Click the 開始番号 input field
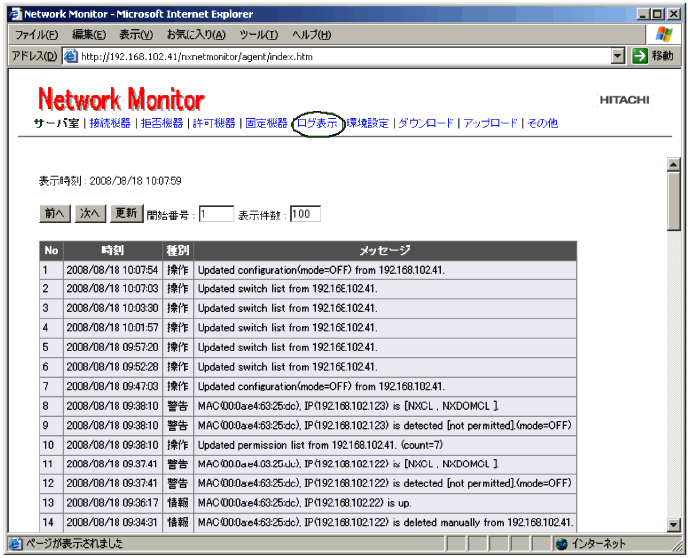This screenshot has height=558, width=688. pos(216,214)
